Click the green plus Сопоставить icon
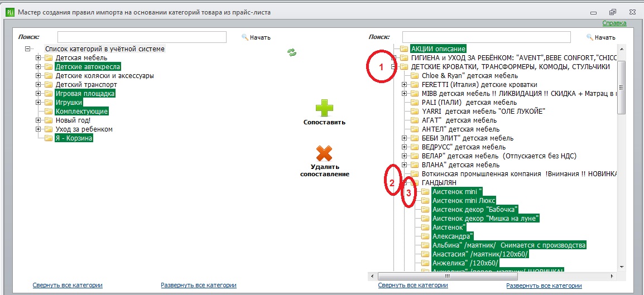 point(324,109)
